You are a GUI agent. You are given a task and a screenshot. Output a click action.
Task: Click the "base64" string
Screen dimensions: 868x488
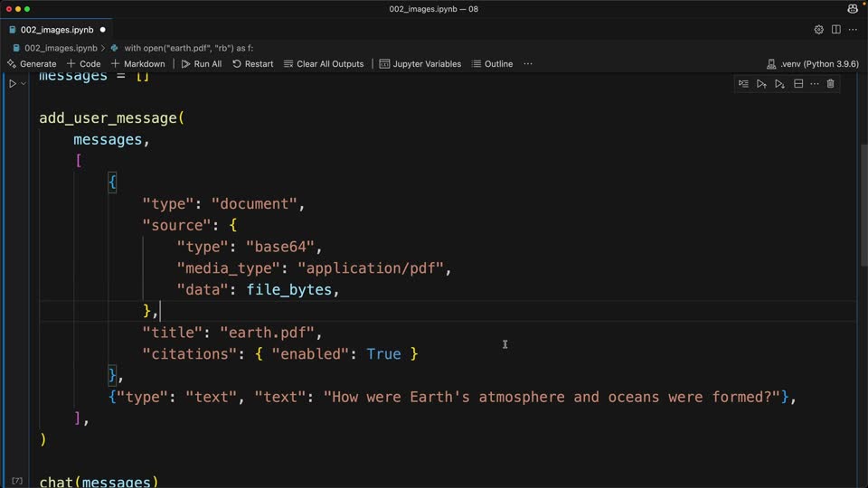pos(280,247)
